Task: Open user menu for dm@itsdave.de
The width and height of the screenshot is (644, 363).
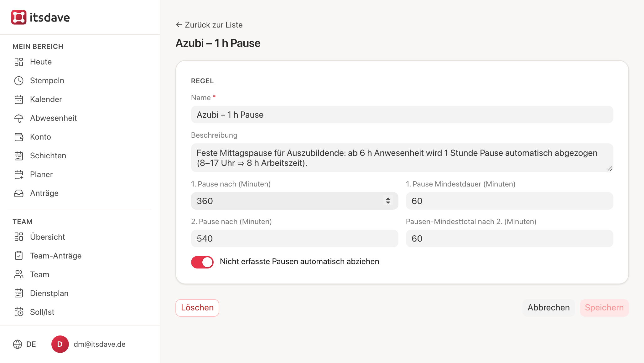Action: pyautogui.click(x=89, y=344)
